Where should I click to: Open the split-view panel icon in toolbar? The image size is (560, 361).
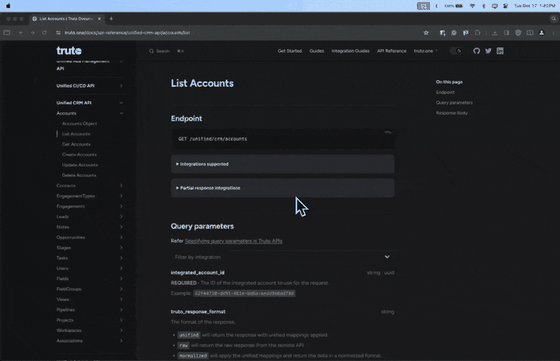[x=530, y=33]
